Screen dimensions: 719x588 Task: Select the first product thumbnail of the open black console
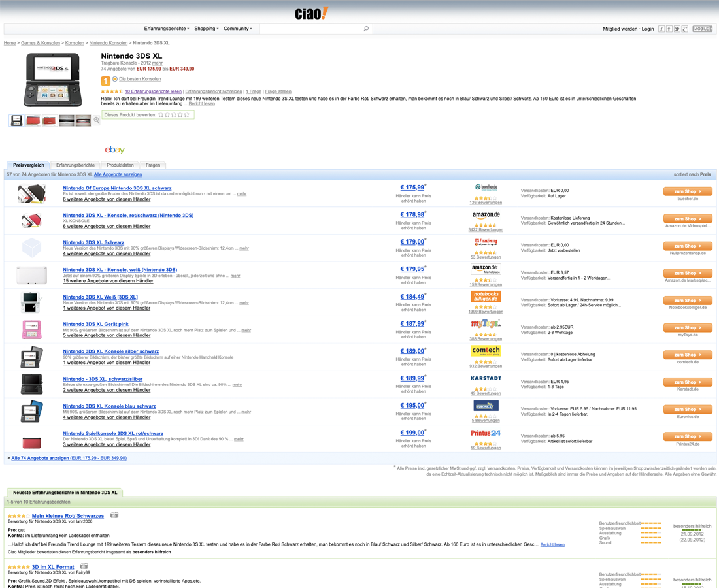tap(16, 120)
